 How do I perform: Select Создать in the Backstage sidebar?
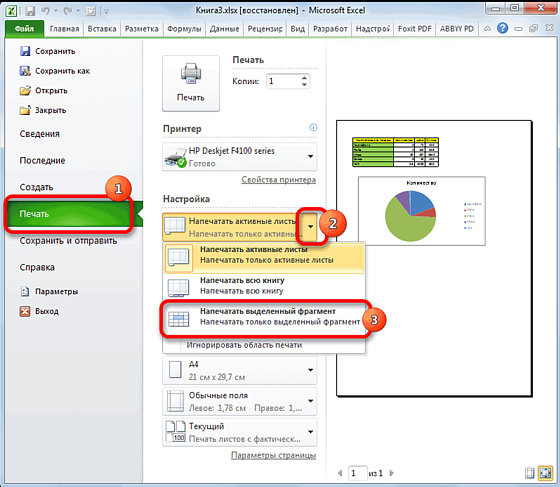(36, 187)
